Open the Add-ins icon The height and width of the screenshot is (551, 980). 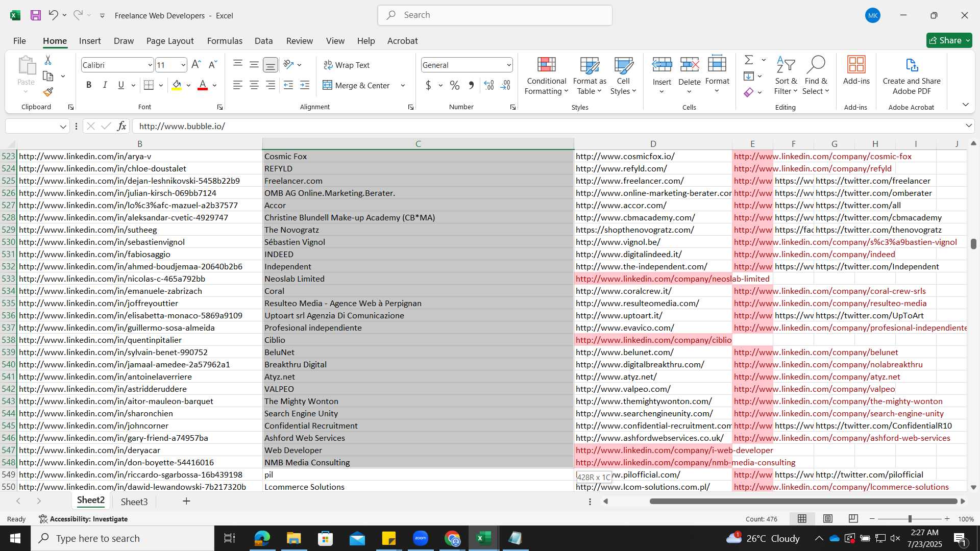856,70
